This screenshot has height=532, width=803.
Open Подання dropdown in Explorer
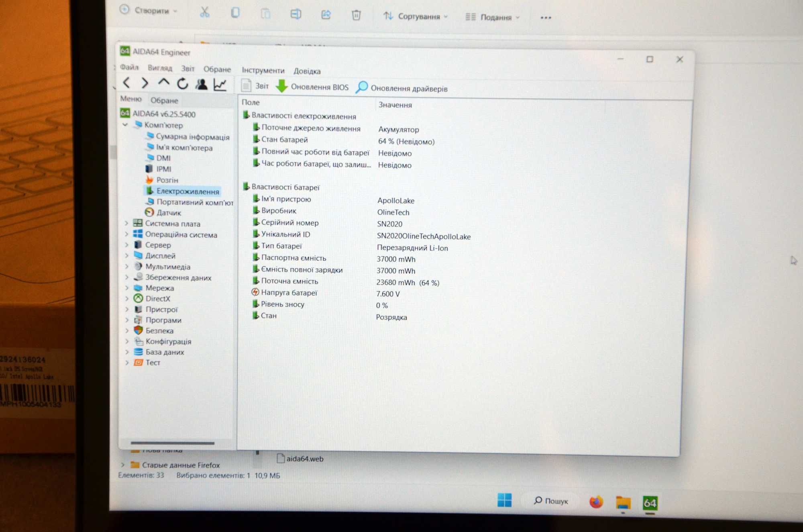(492, 17)
